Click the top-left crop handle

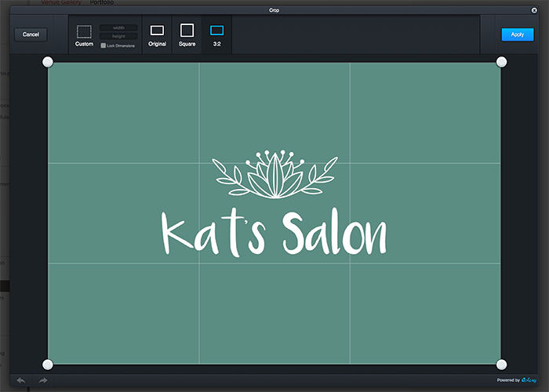point(48,62)
